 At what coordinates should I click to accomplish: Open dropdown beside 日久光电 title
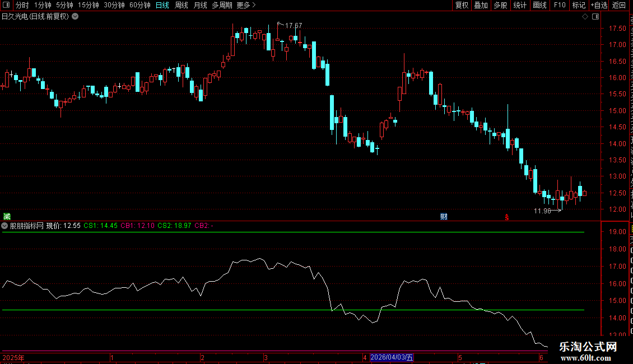click(x=75, y=17)
